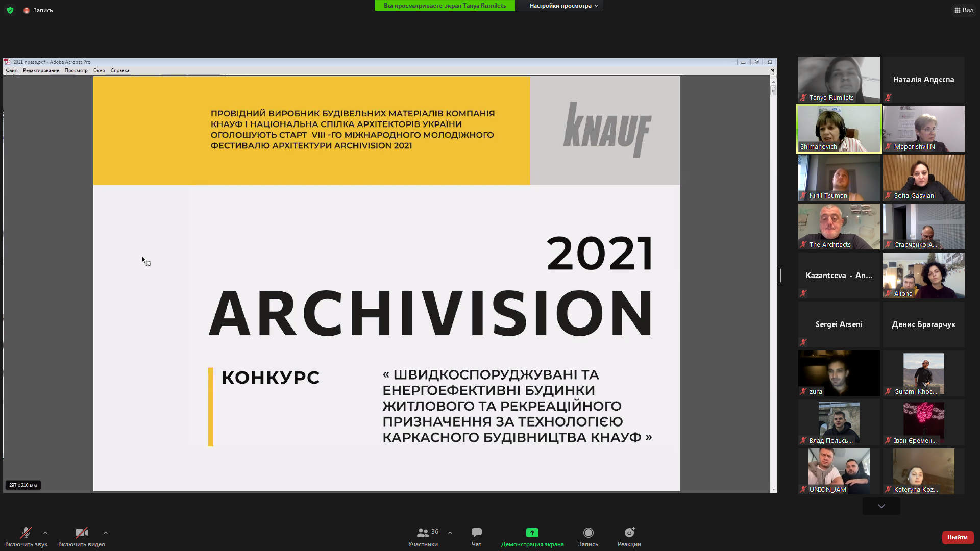This screenshot has height=551, width=980.
Task: Click the red Выйти leave button
Action: pyautogui.click(x=958, y=537)
